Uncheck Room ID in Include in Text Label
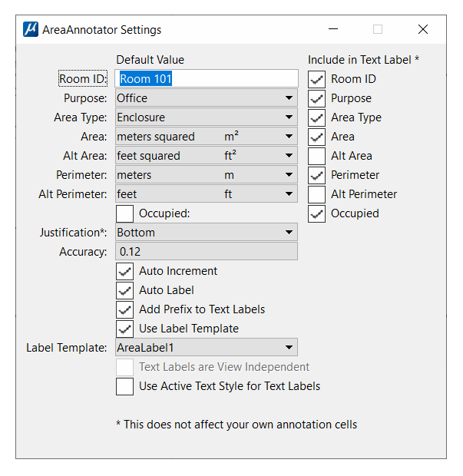The image size is (463, 476). (x=316, y=79)
